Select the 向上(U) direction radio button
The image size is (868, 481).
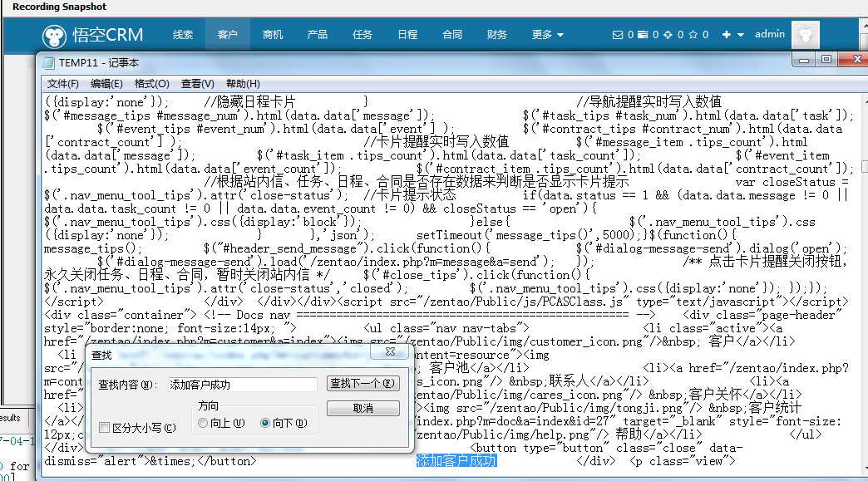pos(203,423)
